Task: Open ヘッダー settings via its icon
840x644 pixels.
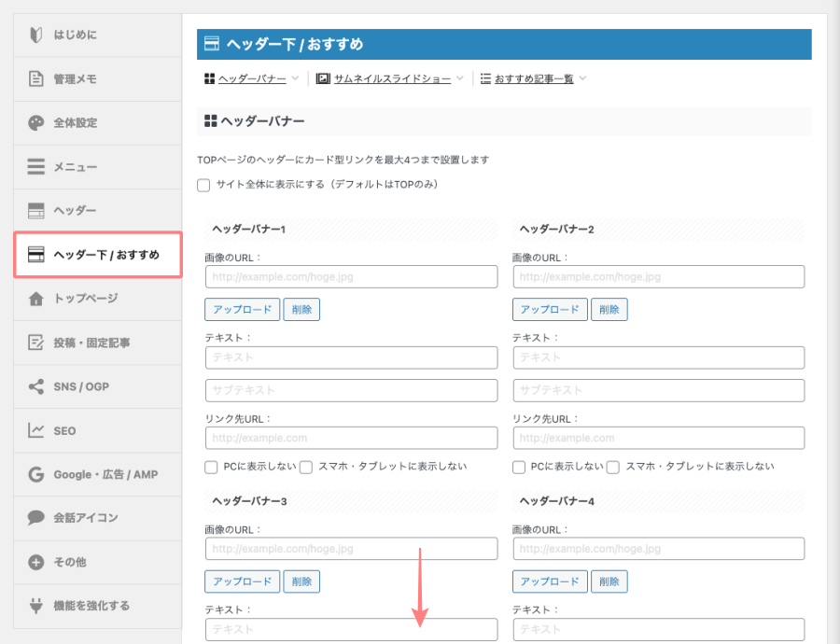Action: [x=36, y=210]
